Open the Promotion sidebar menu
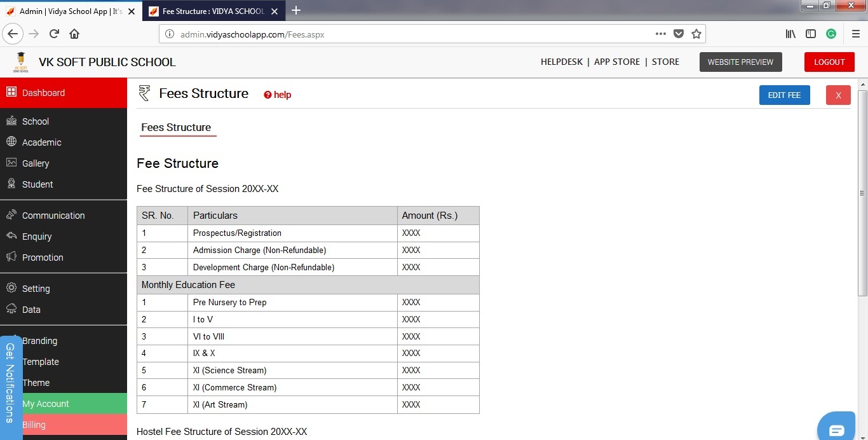This screenshot has width=868, height=440. [64, 257]
